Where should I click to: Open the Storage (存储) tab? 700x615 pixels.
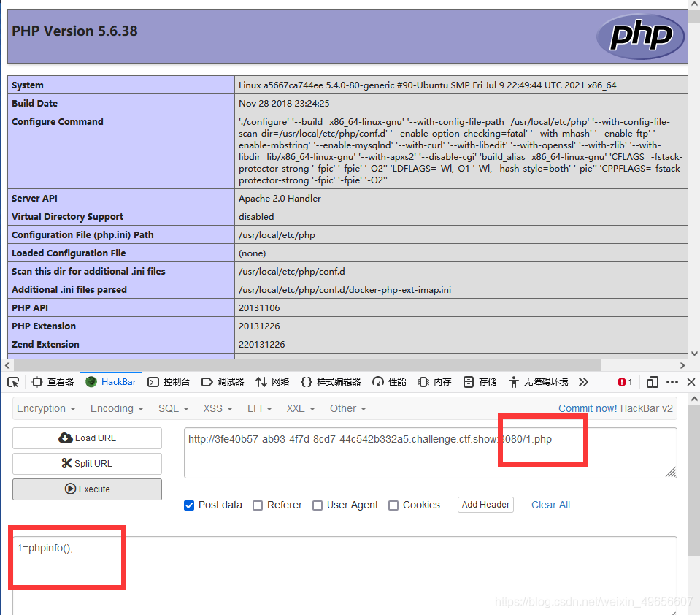tap(480, 382)
